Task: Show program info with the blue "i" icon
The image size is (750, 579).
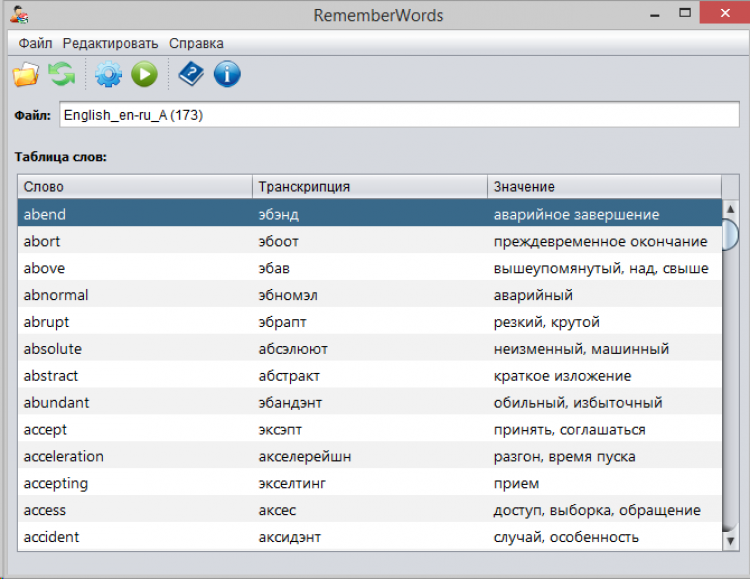Action: pyautogui.click(x=227, y=74)
